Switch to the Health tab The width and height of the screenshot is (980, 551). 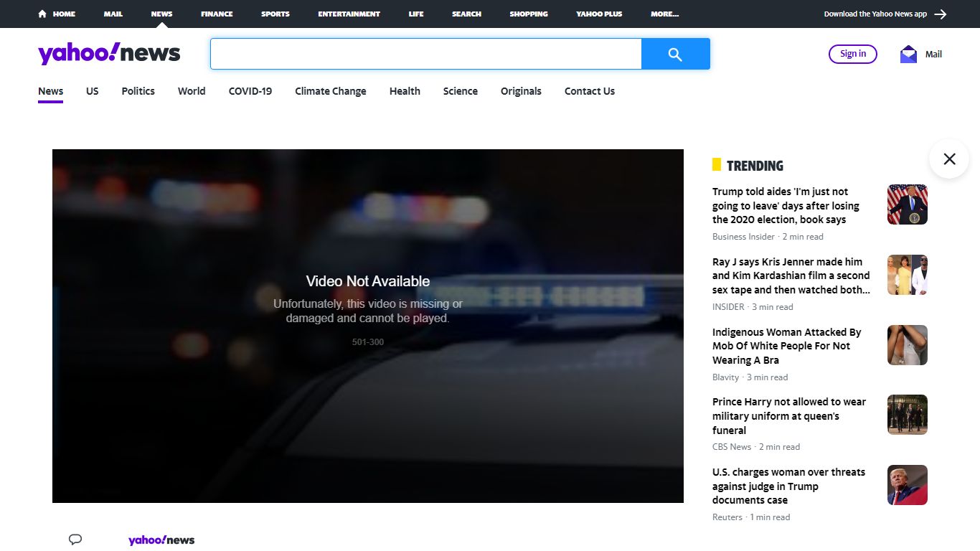[x=405, y=91]
